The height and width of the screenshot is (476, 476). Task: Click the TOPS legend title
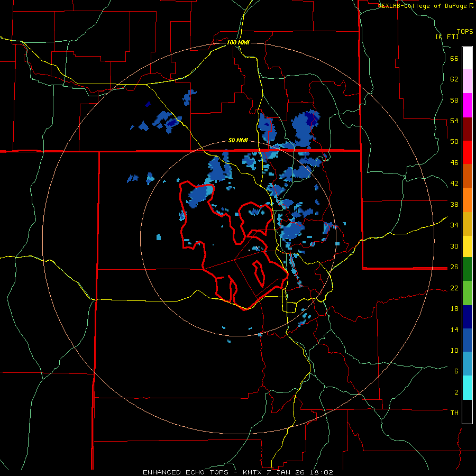click(465, 31)
